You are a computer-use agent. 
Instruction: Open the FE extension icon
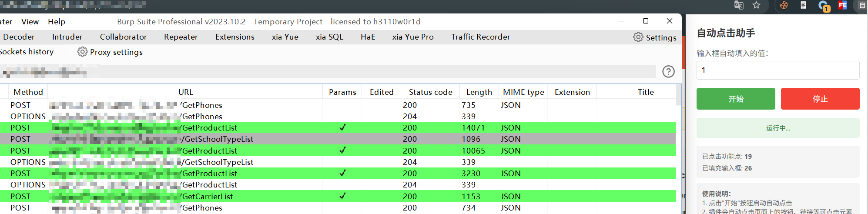point(843,5)
